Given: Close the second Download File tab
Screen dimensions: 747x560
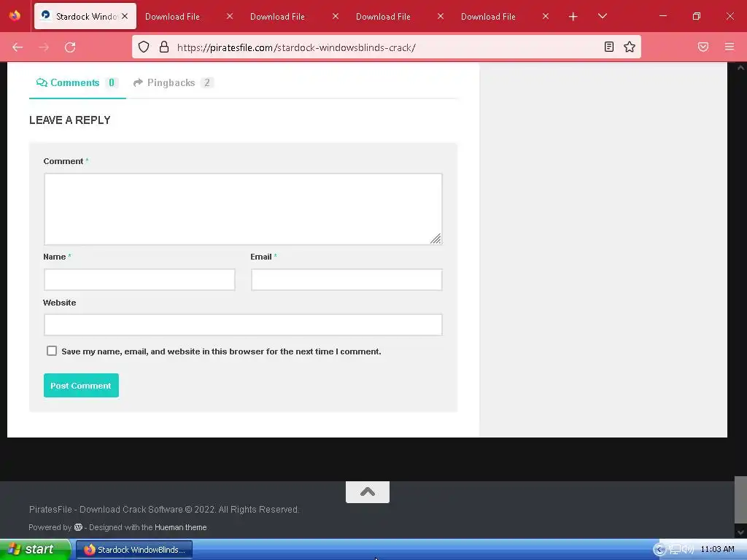Looking at the screenshot, I should [336, 16].
